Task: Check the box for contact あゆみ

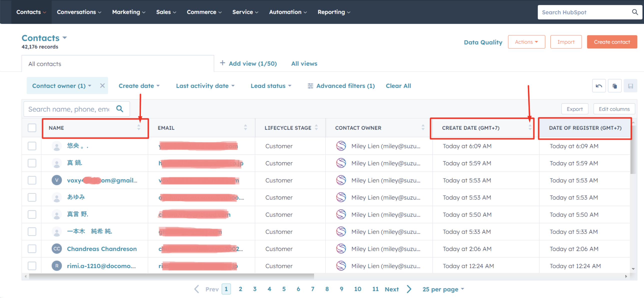Action: click(32, 197)
